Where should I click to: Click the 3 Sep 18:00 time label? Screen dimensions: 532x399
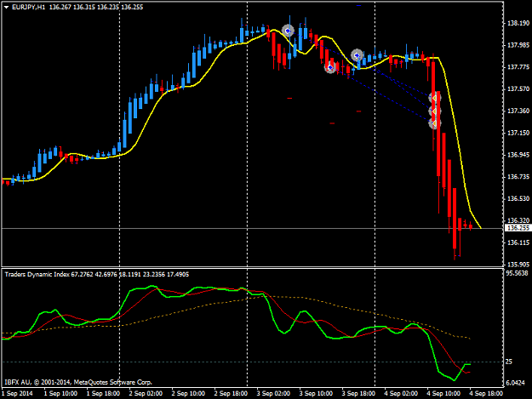tap(358, 393)
